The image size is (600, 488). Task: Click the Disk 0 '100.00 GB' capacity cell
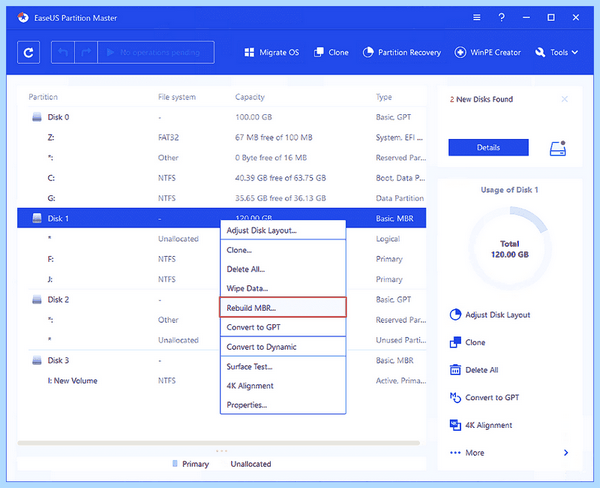tap(254, 117)
